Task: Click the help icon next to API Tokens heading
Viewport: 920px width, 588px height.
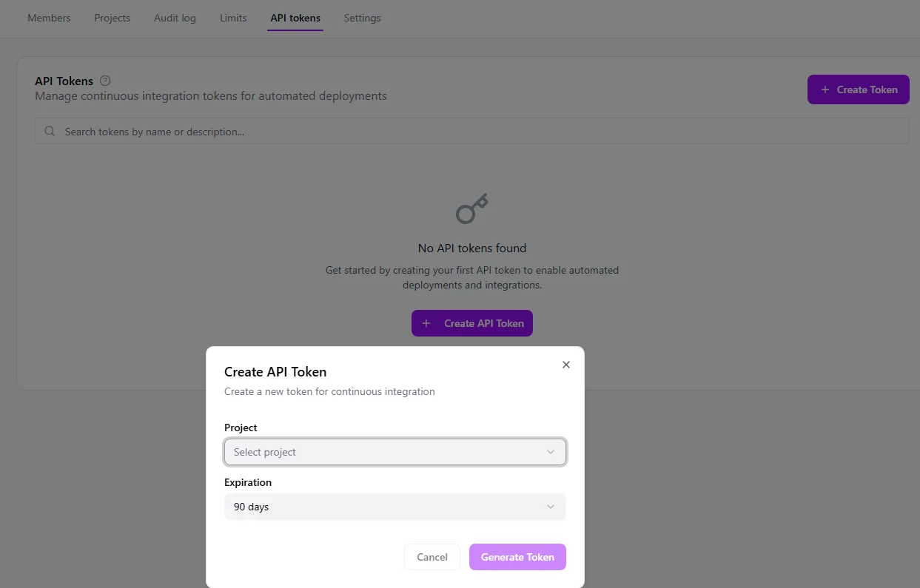Action: (104, 81)
